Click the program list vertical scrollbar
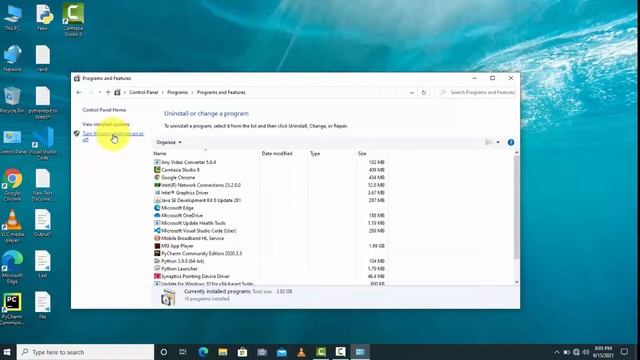 click(516, 207)
